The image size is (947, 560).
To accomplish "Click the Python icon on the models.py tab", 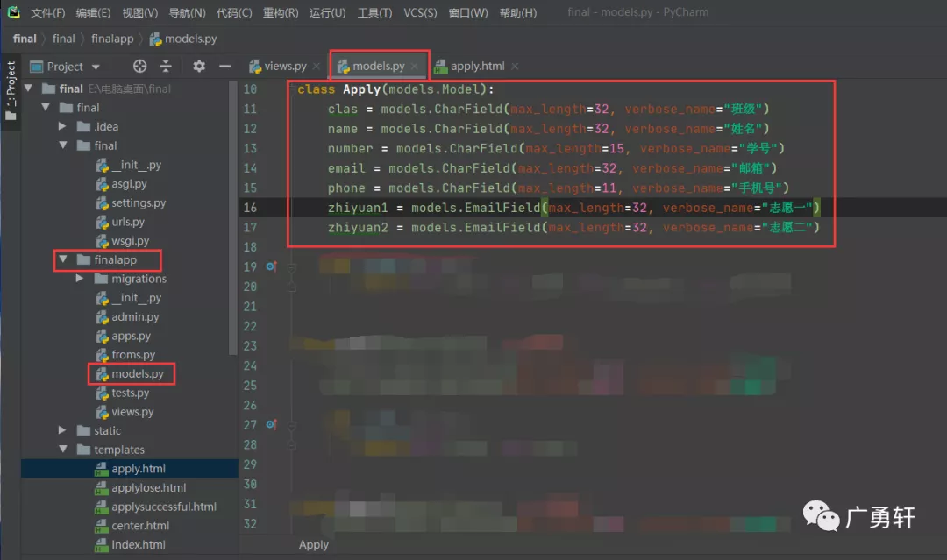I will 345,65.
